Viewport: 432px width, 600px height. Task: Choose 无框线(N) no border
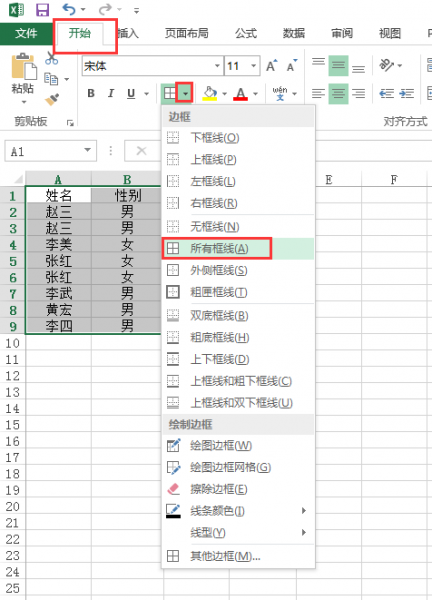(238, 227)
